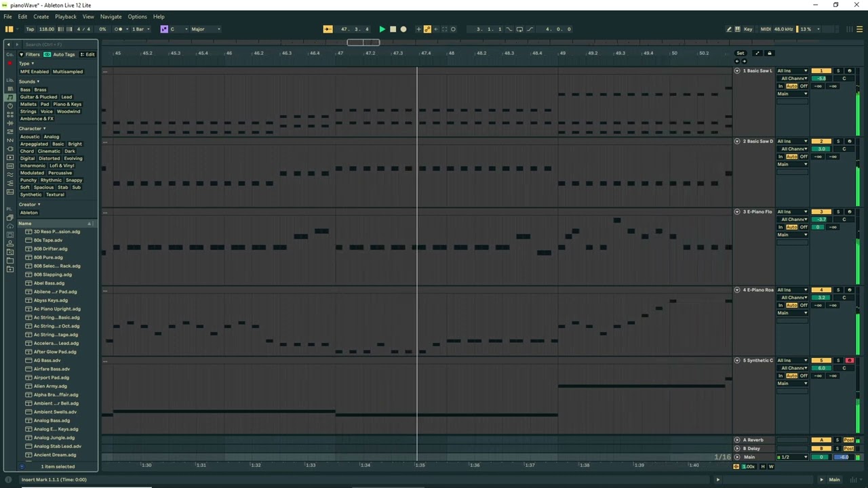Open track 2 Main output dropdown
868x488 pixels.
(792, 164)
